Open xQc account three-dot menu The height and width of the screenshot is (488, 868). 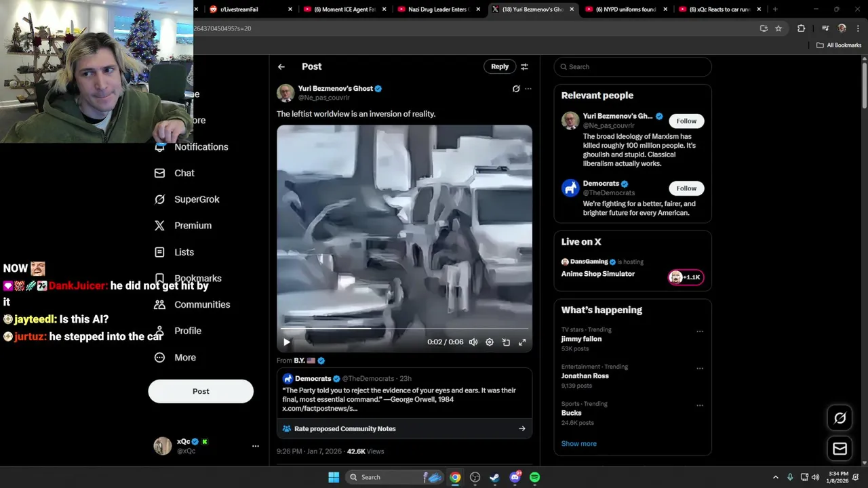[x=256, y=446]
